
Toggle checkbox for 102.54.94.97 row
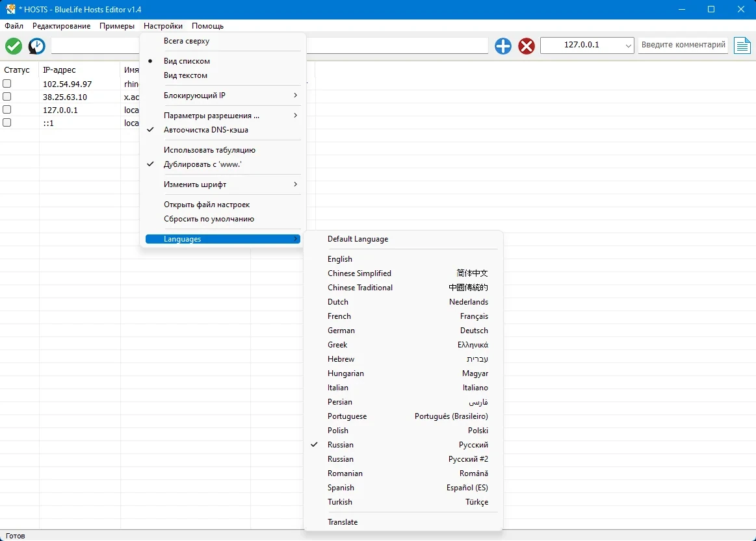pyautogui.click(x=7, y=83)
